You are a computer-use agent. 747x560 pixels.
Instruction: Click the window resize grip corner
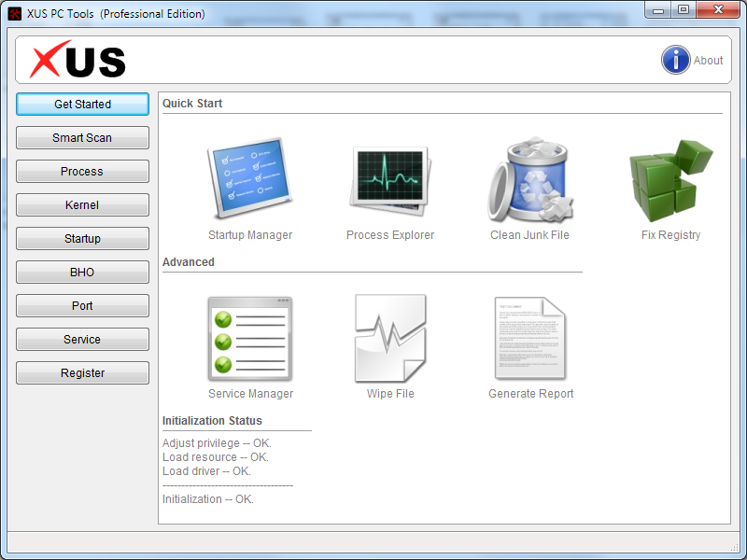tap(733, 546)
